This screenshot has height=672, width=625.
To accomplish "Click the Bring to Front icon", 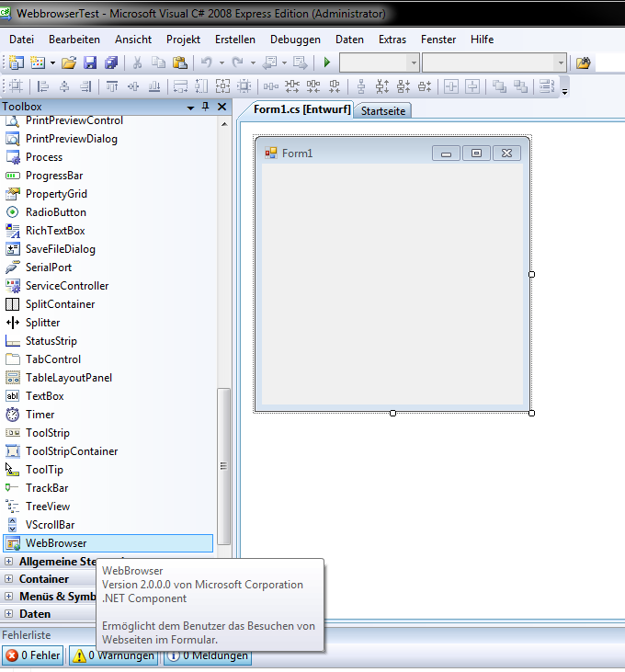I will pos(499,86).
